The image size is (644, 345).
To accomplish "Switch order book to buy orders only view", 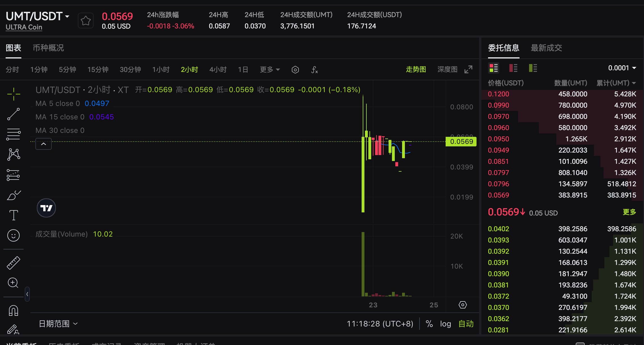I will tap(532, 68).
